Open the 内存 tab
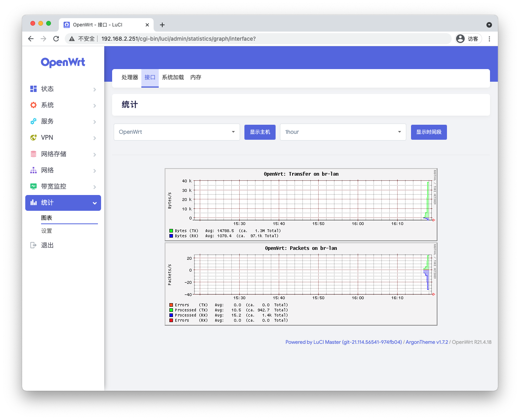Screen dimensions: 520x420 coord(196,77)
